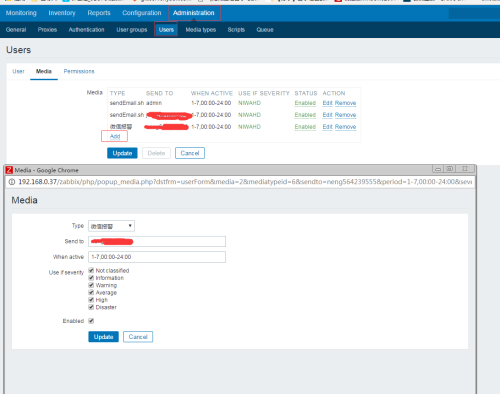500x394 pixels.
Task: Click 'NIWAHD' severity in admin row
Action: point(249,103)
